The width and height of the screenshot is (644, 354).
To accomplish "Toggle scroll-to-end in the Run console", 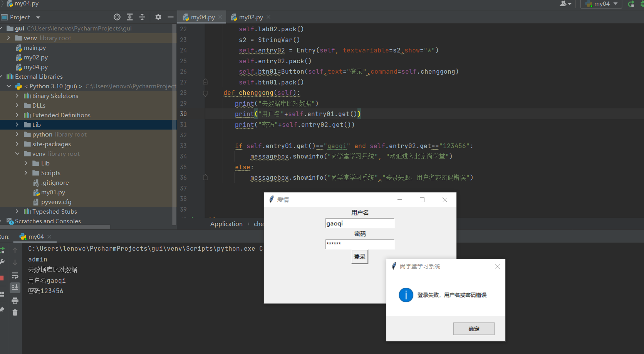I will pyautogui.click(x=15, y=288).
